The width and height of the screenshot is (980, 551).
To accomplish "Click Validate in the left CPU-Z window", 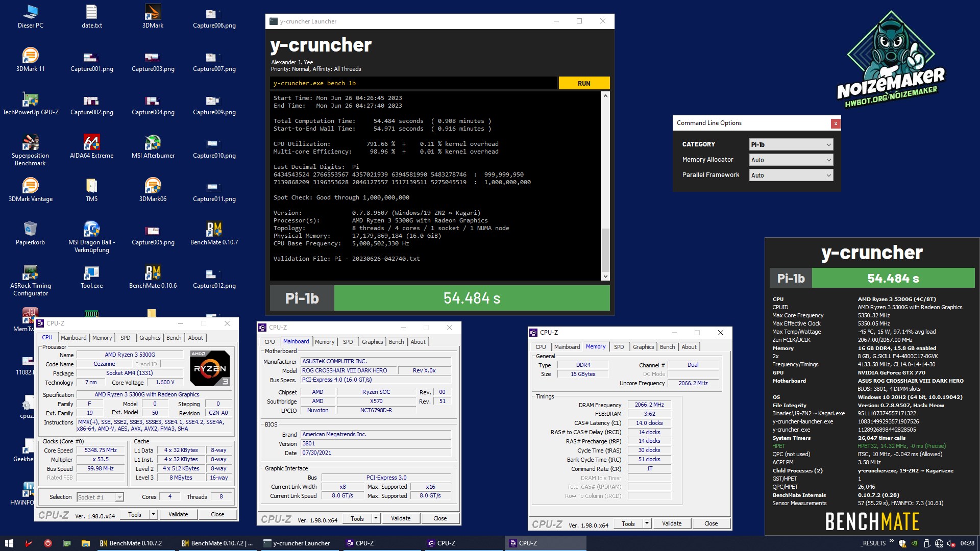I will point(178,515).
